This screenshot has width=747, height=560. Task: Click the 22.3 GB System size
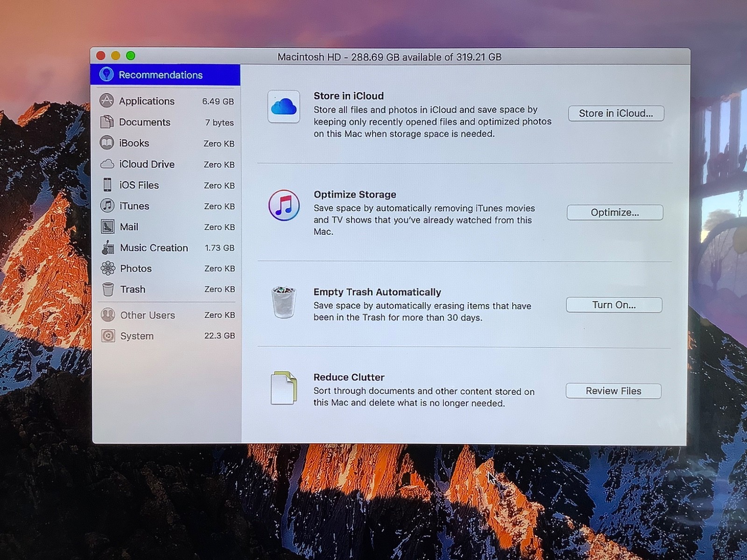[x=219, y=336]
